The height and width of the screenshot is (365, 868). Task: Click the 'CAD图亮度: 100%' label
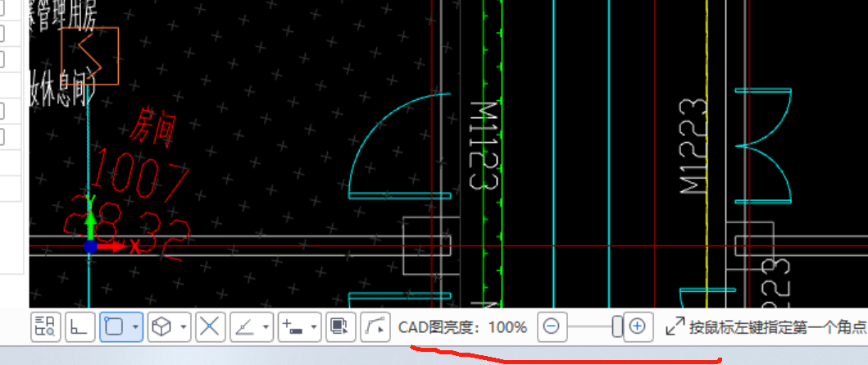pos(462,327)
